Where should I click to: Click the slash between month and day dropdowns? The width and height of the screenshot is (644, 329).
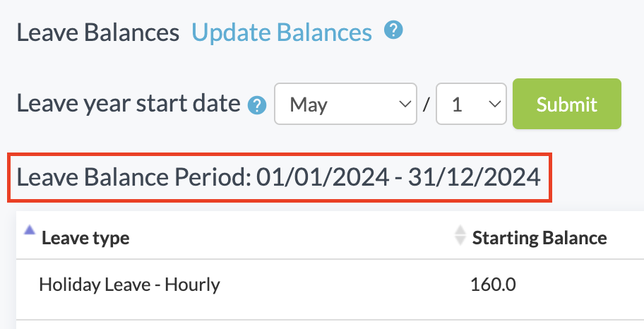pyautogui.click(x=426, y=106)
